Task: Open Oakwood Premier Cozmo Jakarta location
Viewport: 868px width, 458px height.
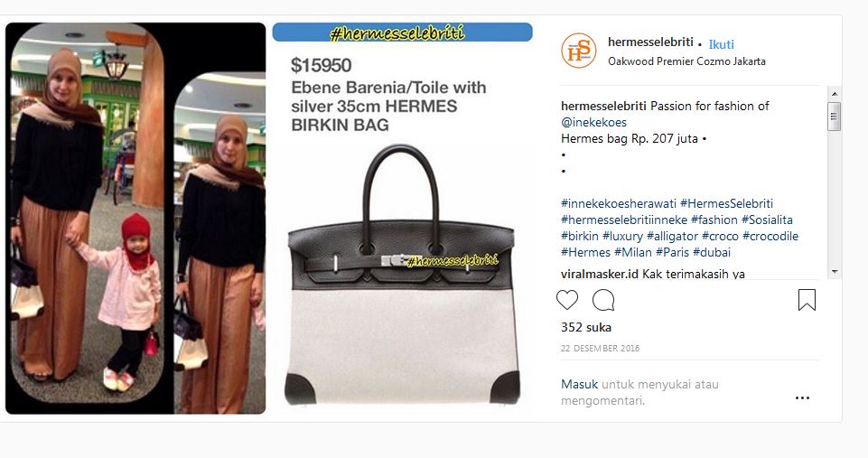Action: pyautogui.click(x=686, y=61)
